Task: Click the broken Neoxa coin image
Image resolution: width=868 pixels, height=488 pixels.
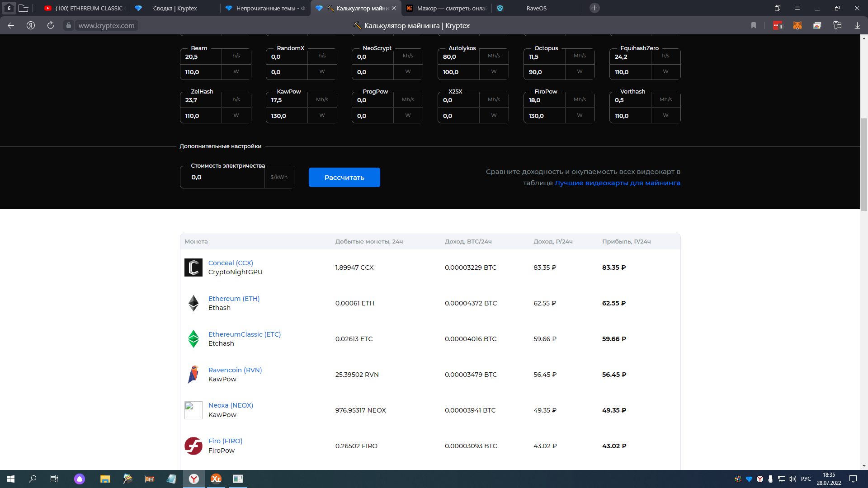Action: (193, 410)
